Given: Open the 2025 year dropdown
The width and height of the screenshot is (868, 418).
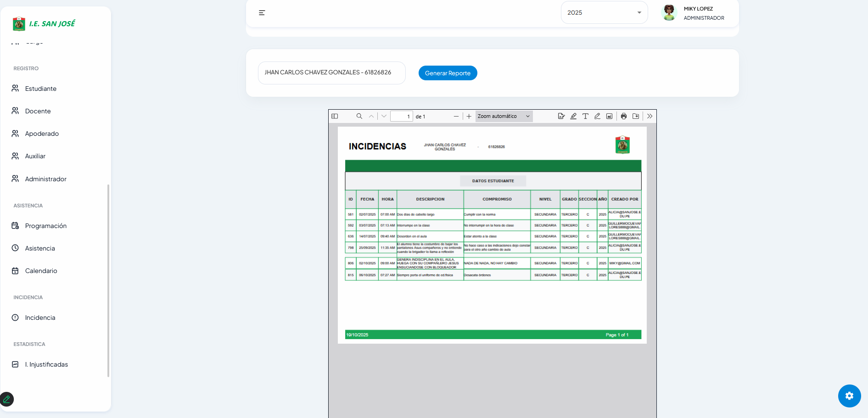Looking at the screenshot, I should [x=604, y=13].
